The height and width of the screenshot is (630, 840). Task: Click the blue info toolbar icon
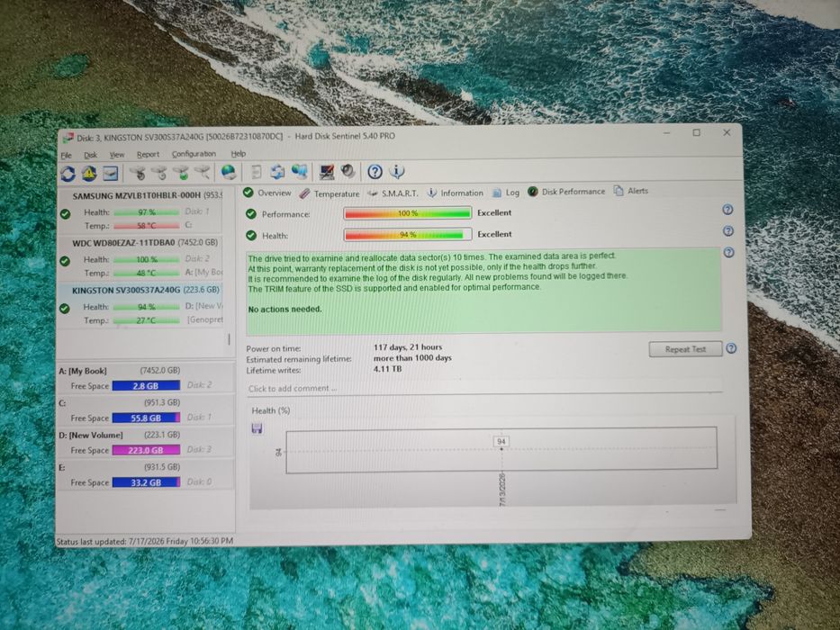tap(397, 171)
